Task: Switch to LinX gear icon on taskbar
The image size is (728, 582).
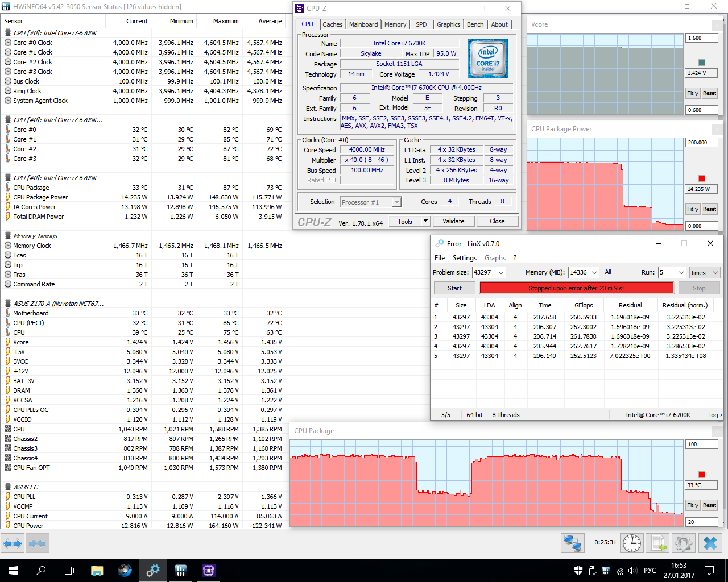Action: click(152, 571)
